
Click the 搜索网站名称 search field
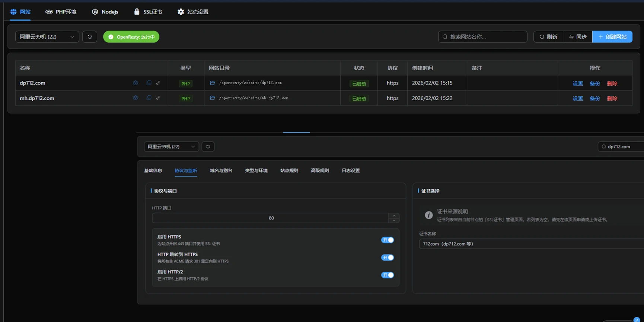482,37
